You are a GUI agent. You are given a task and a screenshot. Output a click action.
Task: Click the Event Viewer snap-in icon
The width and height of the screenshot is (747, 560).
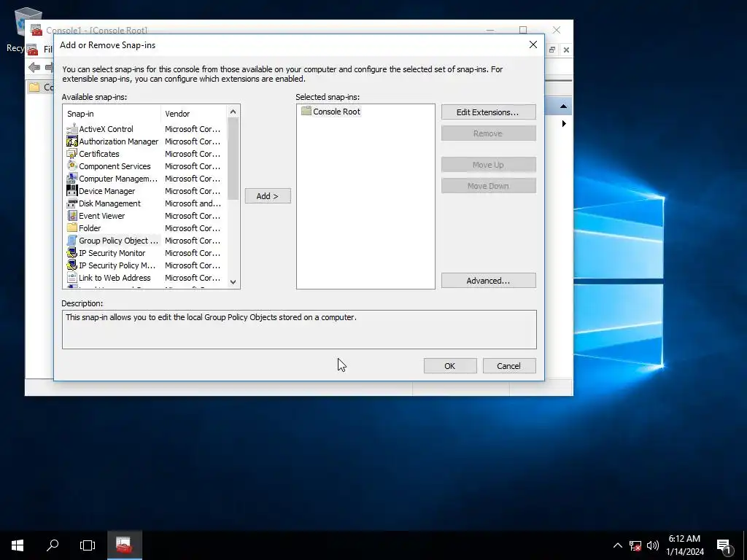(x=72, y=215)
